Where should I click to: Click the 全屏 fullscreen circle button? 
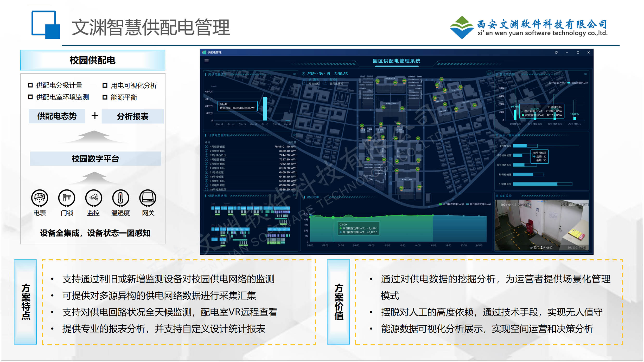pos(489,74)
